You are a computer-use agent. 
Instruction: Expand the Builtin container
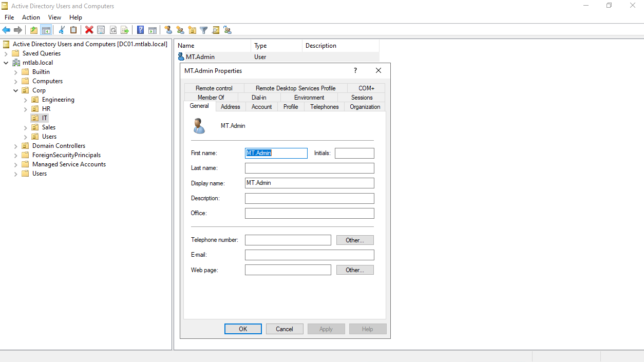[x=15, y=72]
